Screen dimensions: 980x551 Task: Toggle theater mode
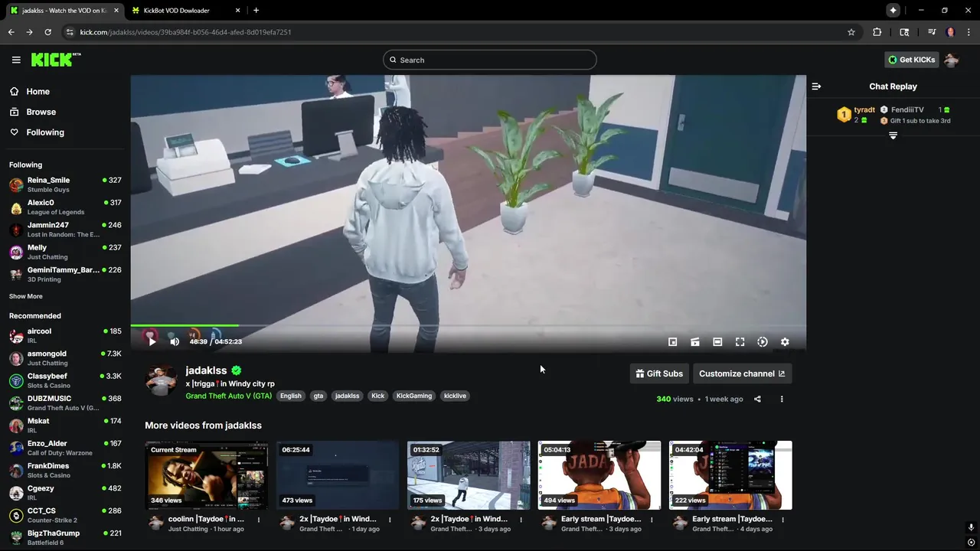pyautogui.click(x=717, y=342)
